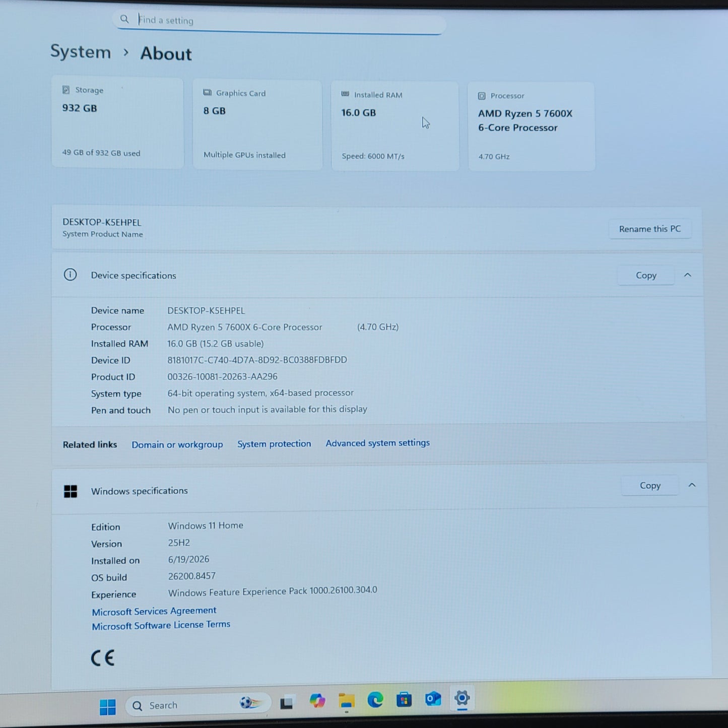The height and width of the screenshot is (728, 728).
Task: Click Windows Feature Experience Pack value
Action: point(273,591)
